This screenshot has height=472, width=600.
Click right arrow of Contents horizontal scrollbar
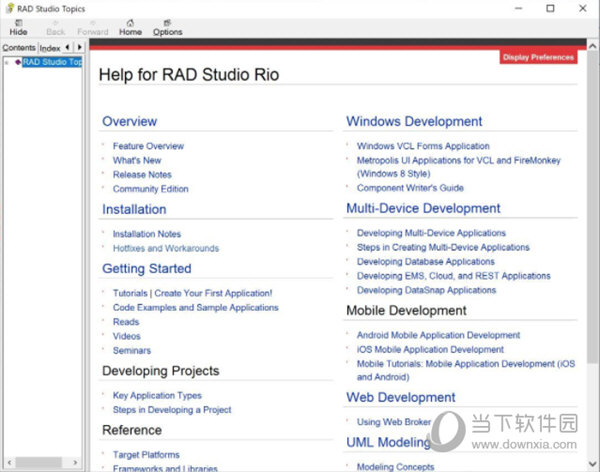[x=75, y=462]
